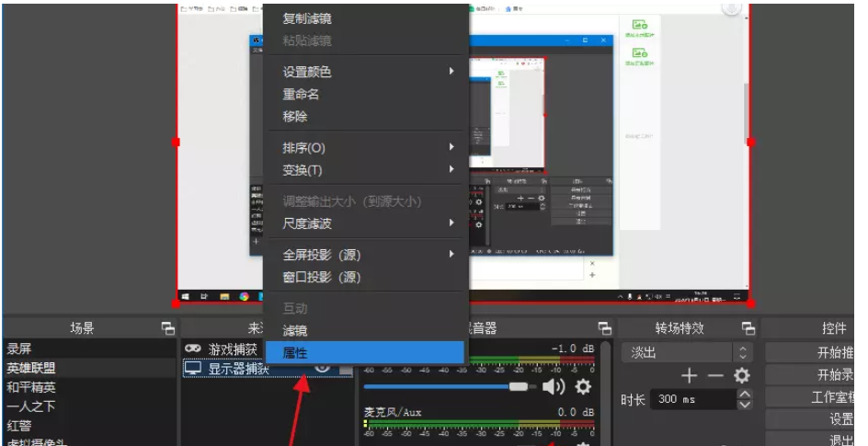Open 设置 from the controls panel
This screenshot has width=868, height=446.
(809, 419)
